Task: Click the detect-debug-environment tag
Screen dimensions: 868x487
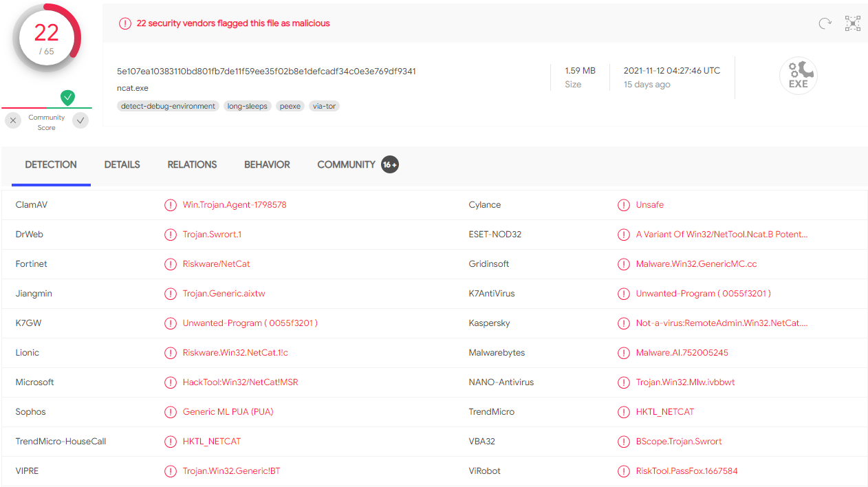Action: pyautogui.click(x=168, y=107)
